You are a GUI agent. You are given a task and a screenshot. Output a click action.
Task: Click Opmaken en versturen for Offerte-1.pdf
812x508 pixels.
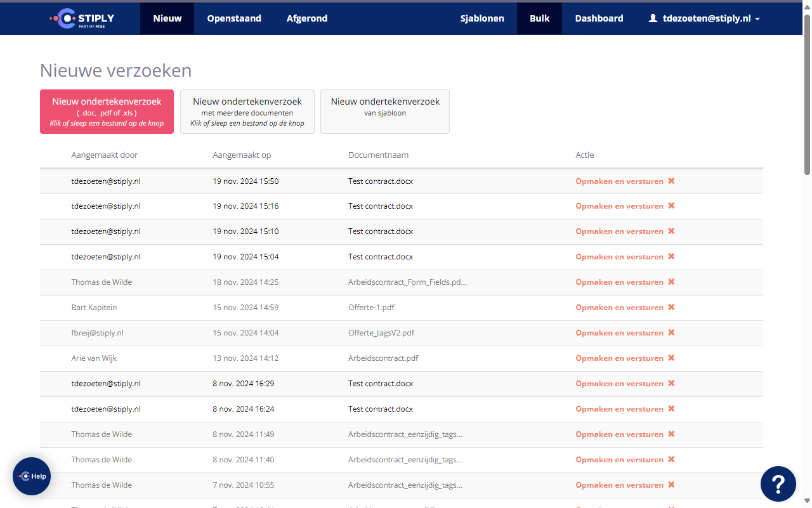point(619,308)
